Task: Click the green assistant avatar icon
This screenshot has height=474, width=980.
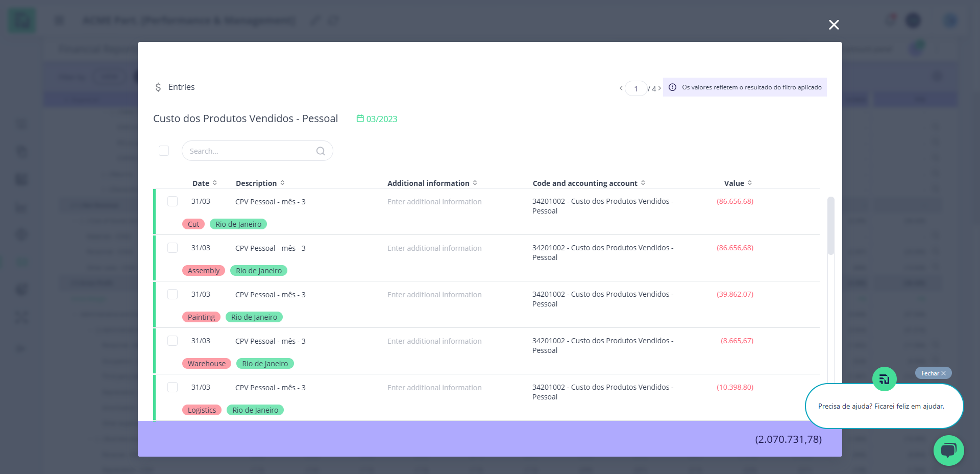Action: click(x=884, y=379)
